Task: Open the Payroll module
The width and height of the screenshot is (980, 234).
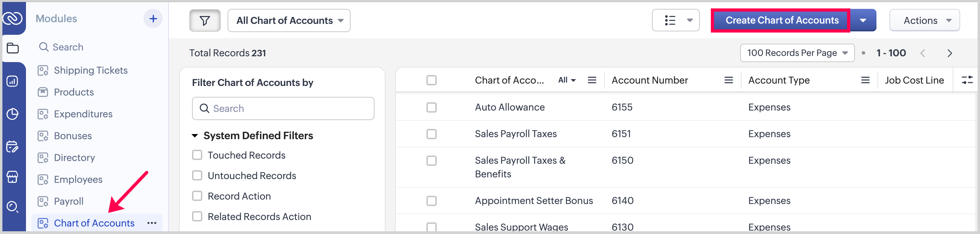Action: [x=68, y=201]
